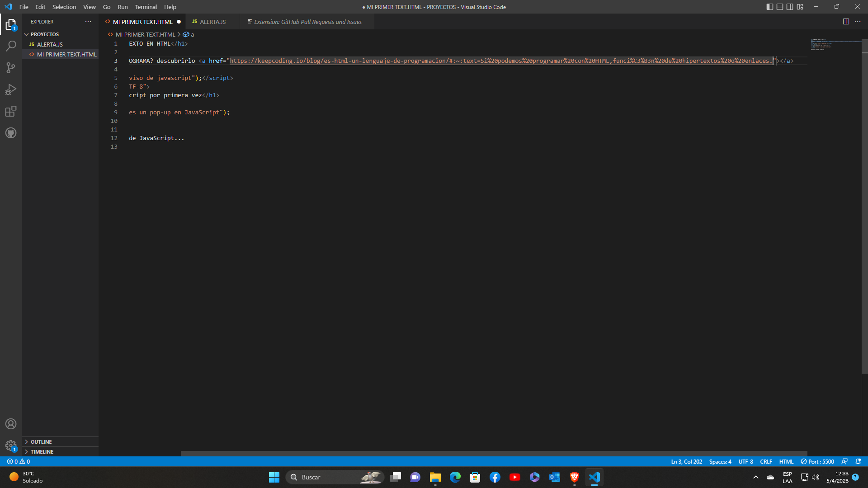Click unsaved dot on MI PRIMER TEXT.HTML tab
Screen dimensions: 868x488
point(179,22)
